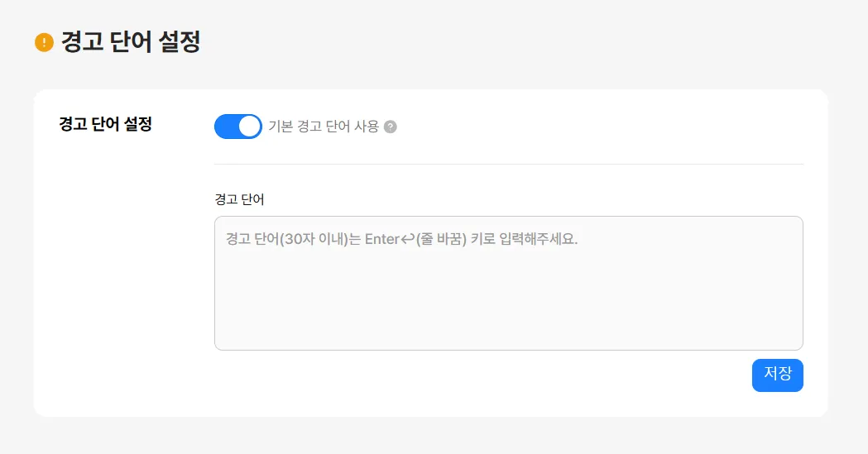Turn off 기본 경고 단어 사용 switch
This screenshot has height=454, width=868.
238,127
